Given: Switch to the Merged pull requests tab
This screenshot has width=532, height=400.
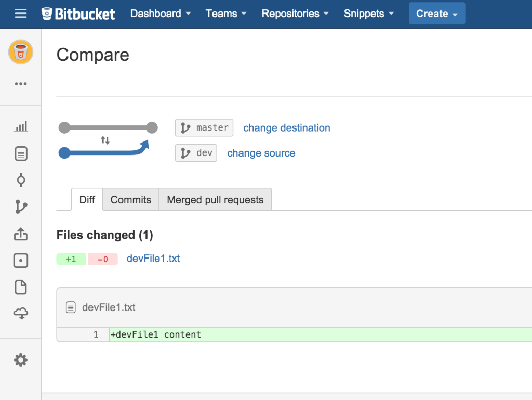Looking at the screenshot, I should (215, 200).
